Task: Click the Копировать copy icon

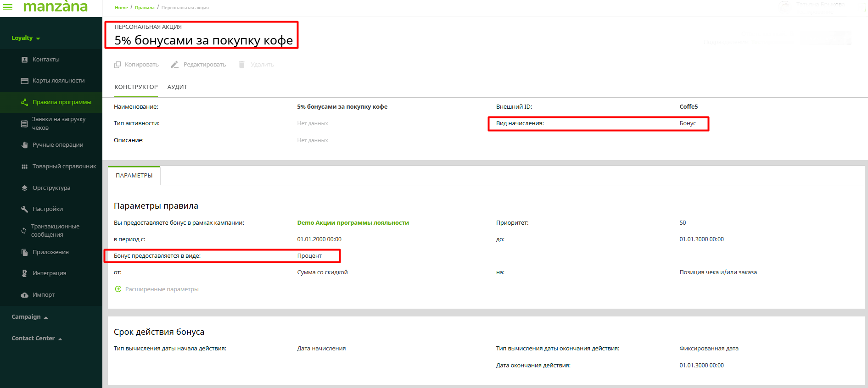Action: [x=118, y=65]
